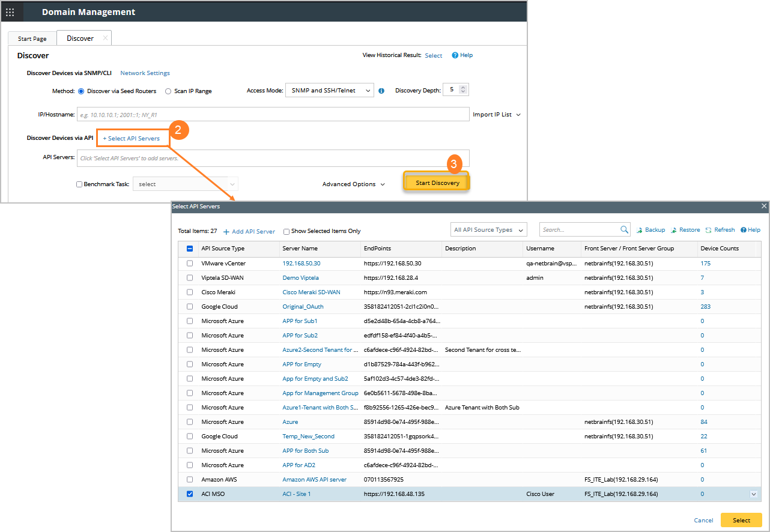Click the Restore icon

pyautogui.click(x=675, y=230)
